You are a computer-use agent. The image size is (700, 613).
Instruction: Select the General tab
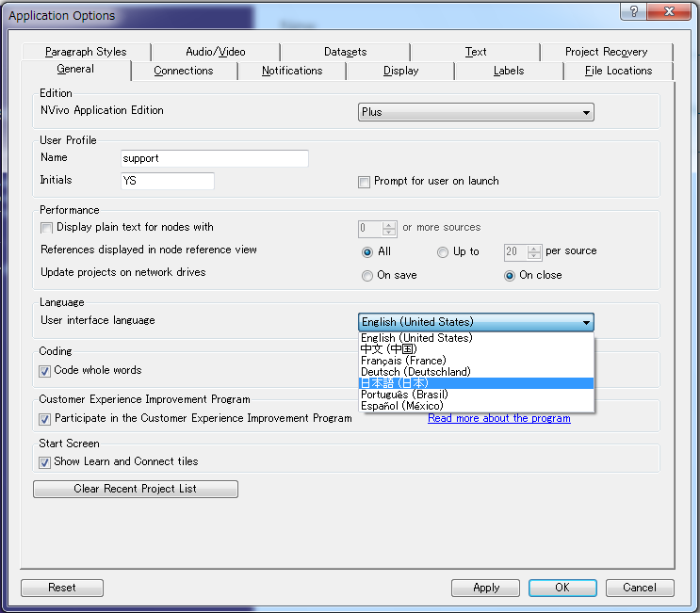coord(75,70)
